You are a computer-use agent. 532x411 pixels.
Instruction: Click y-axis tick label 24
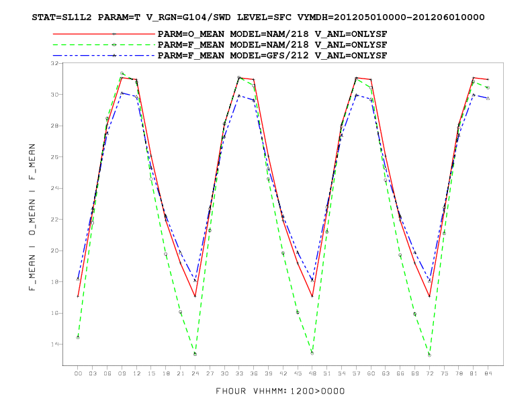(54, 188)
